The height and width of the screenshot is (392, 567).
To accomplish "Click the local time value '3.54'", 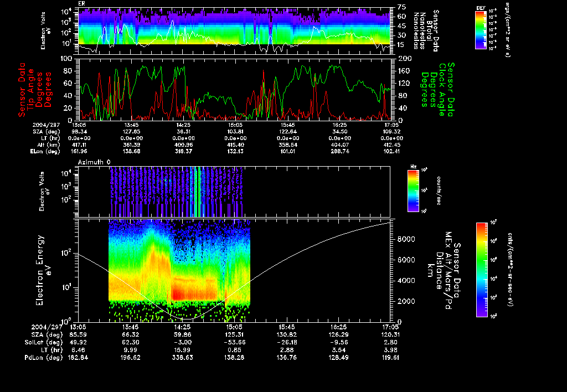I will click(x=339, y=350).
